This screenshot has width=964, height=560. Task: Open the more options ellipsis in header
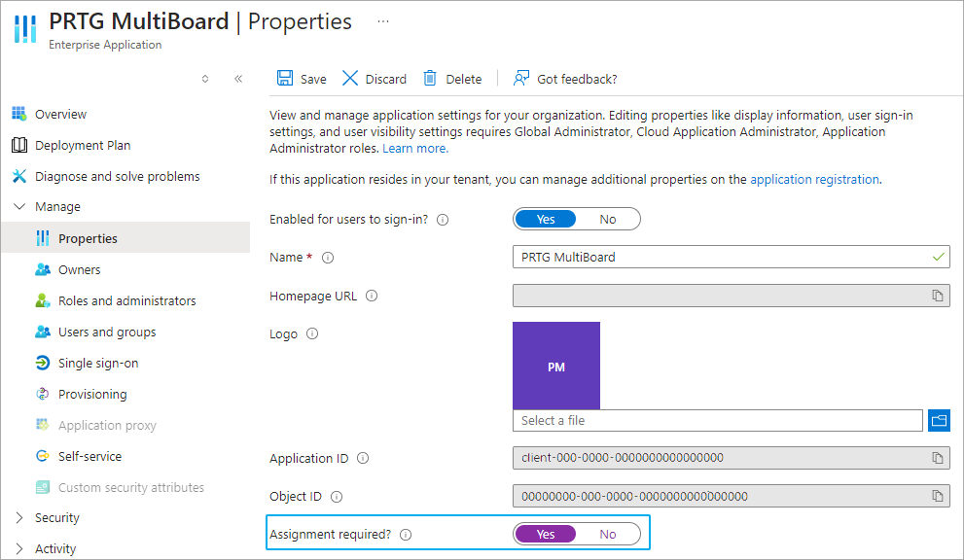click(383, 21)
